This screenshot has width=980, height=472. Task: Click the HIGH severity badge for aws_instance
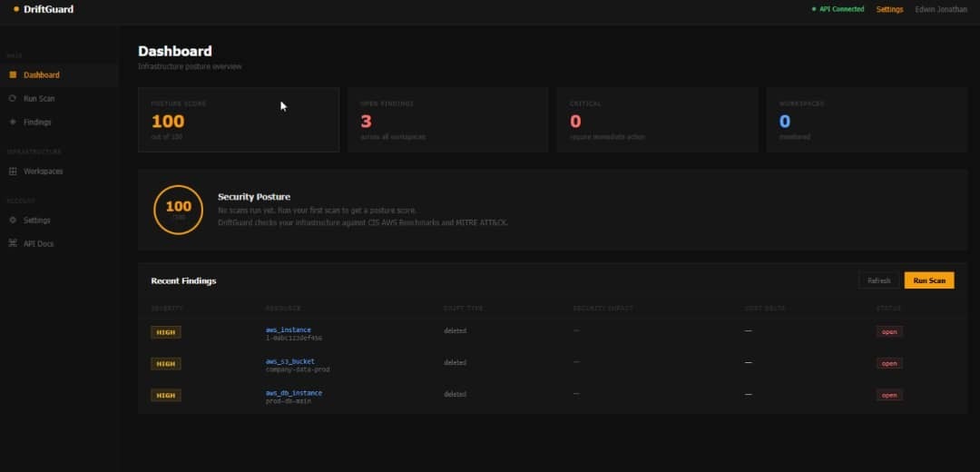click(x=166, y=332)
